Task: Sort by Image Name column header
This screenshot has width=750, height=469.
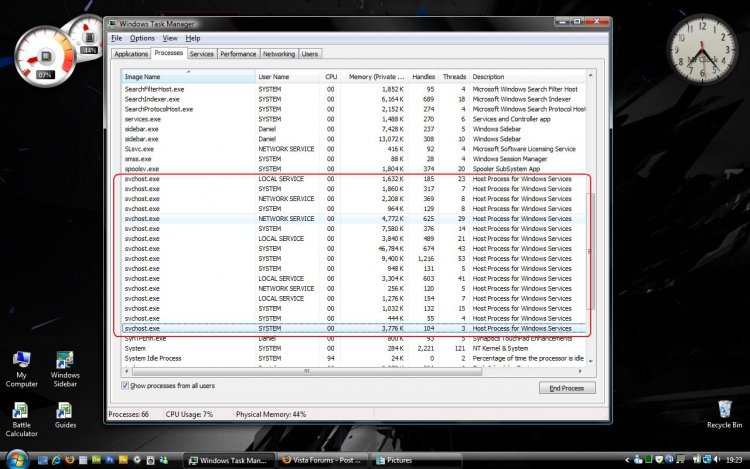Action: pyautogui.click(x=188, y=76)
